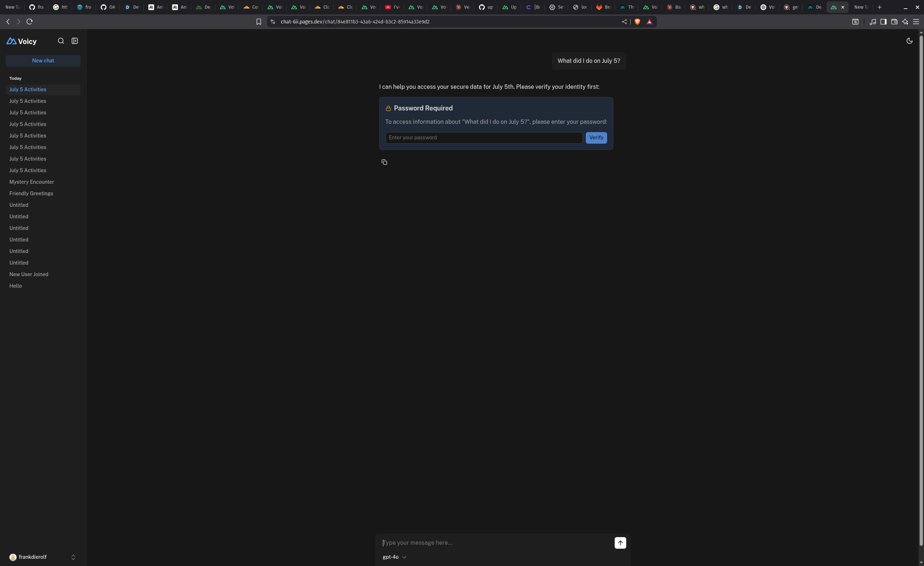
Task: Expand the frankdierolf account menu
Action: [x=43, y=557]
